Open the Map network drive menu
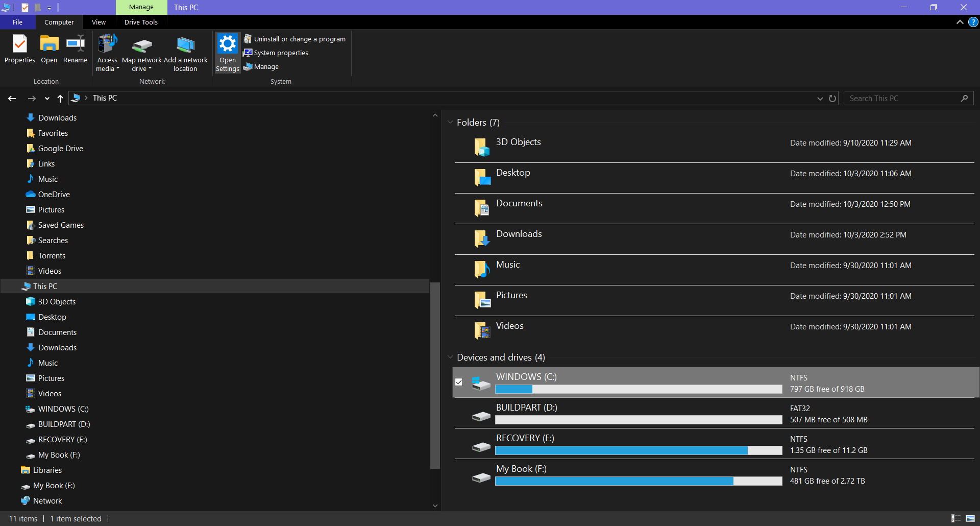 [x=142, y=53]
